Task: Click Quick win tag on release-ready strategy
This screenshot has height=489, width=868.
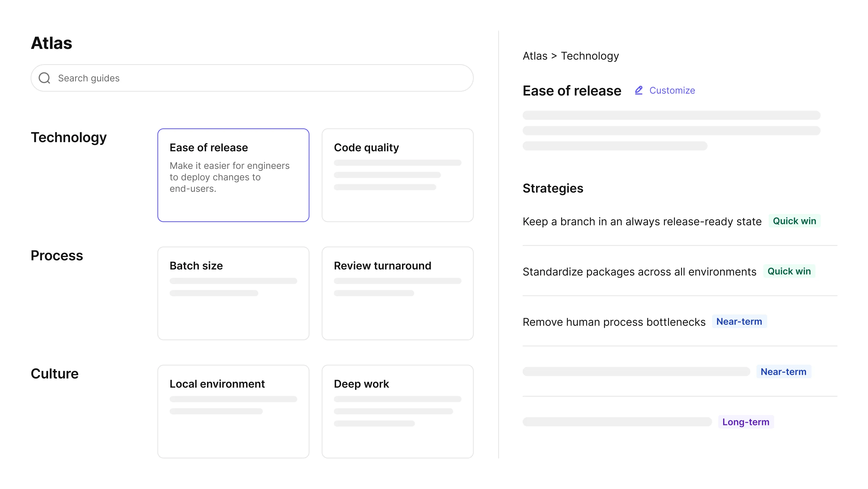Action: (794, 221)
